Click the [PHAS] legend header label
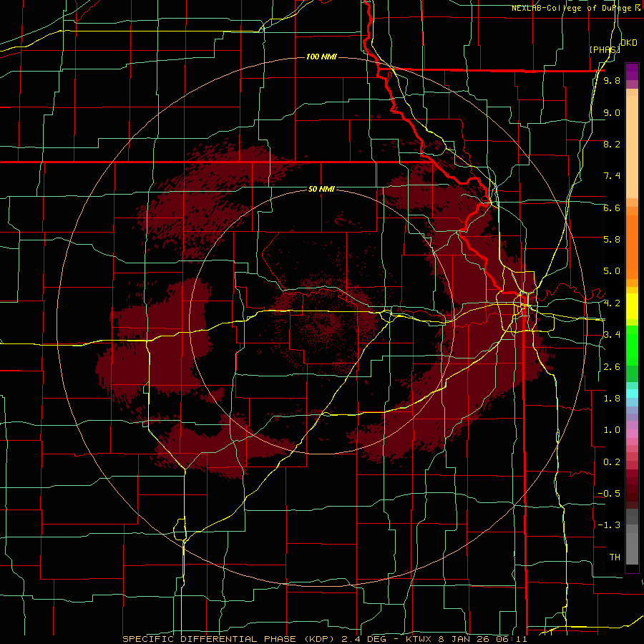Screen dimensions: 644x644 (x=605, y=49)
